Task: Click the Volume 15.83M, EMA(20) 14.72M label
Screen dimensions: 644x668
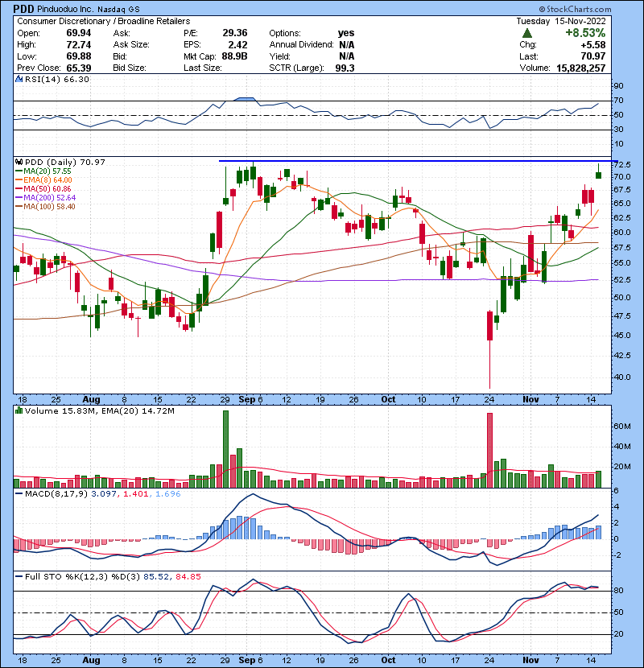Action: [100, 410]
